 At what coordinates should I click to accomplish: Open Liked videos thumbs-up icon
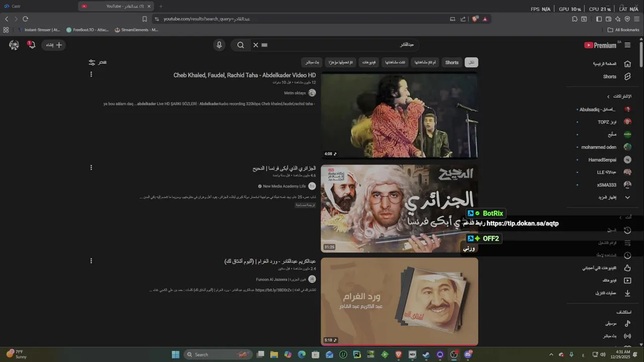tap(627, 268)
